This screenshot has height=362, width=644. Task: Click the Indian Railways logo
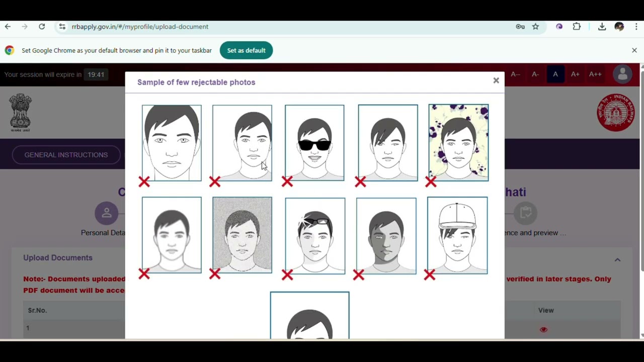point(616,113)
